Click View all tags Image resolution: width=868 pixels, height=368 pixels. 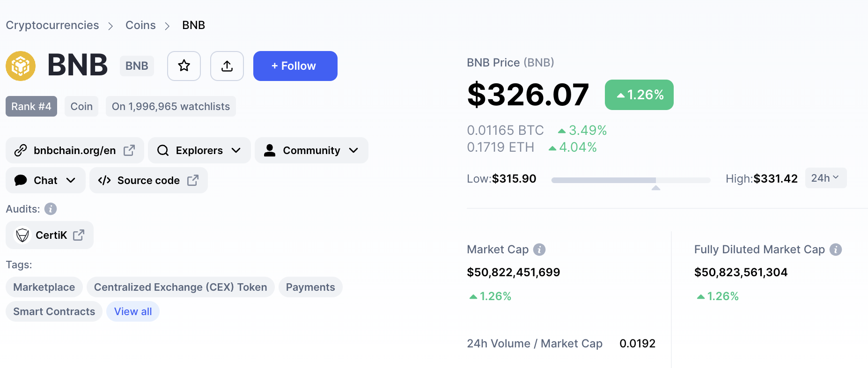tap(133, 312)
